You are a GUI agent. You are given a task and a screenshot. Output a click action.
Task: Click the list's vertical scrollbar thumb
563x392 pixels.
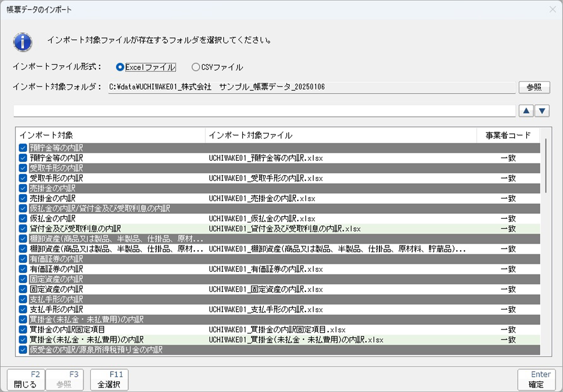[x=546, y=165]
